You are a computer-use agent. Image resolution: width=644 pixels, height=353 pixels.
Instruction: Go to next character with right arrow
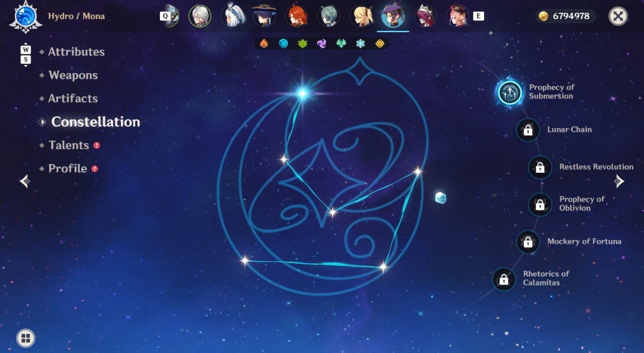click(x=619, y=181)
